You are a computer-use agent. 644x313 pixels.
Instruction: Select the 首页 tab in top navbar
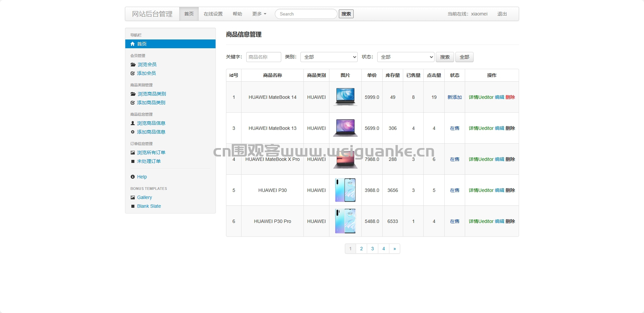(x=189, y=14)
